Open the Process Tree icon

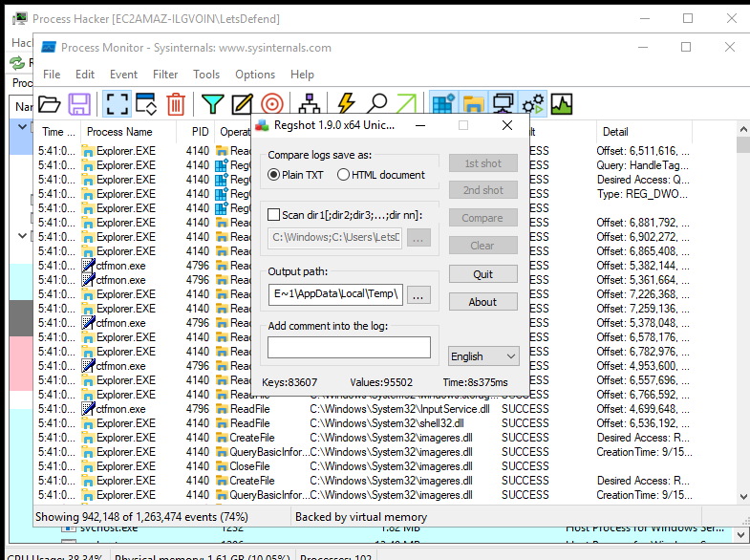(310, 104)
